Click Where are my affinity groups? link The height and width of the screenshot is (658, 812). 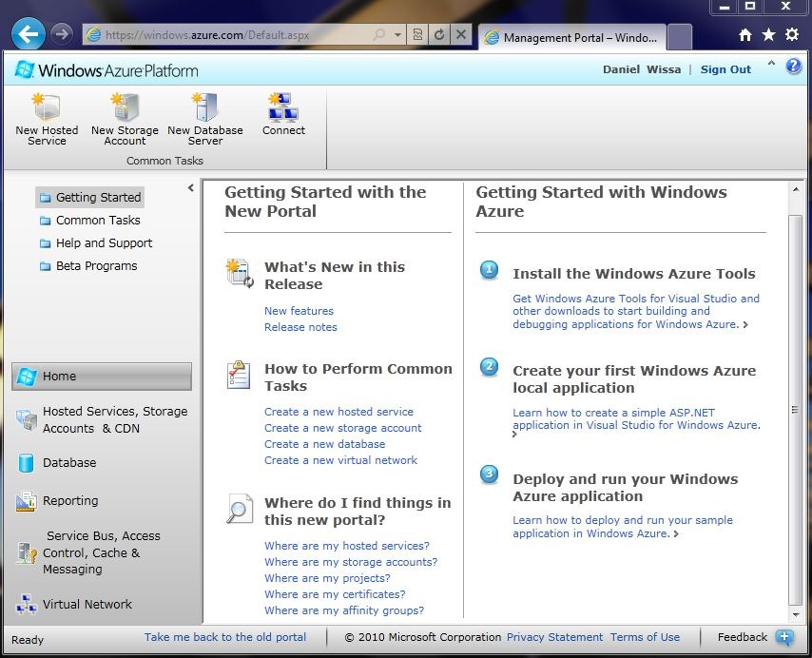point(344,610)
